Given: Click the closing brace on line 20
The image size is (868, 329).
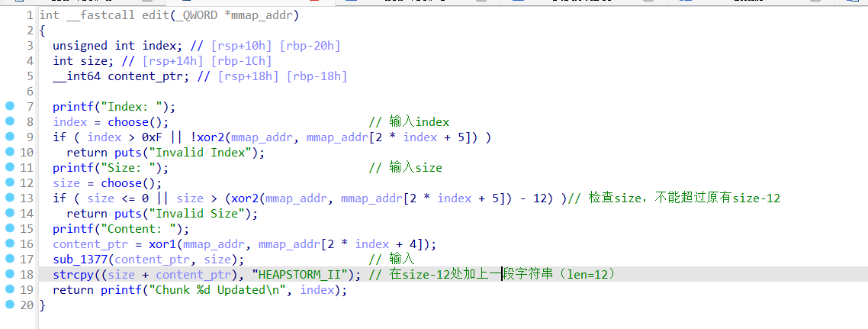Looking at the screenshot, I should (x=43, y=305).
